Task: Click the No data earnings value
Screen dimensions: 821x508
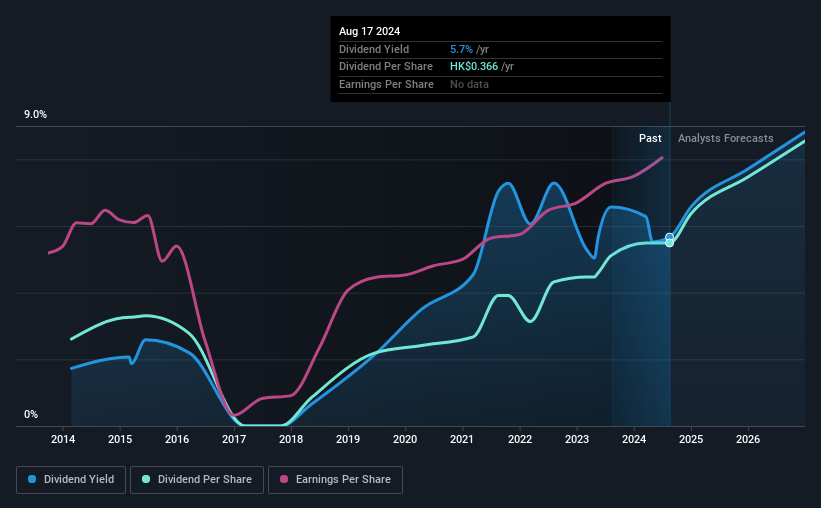Action: (x=469, y=84)
